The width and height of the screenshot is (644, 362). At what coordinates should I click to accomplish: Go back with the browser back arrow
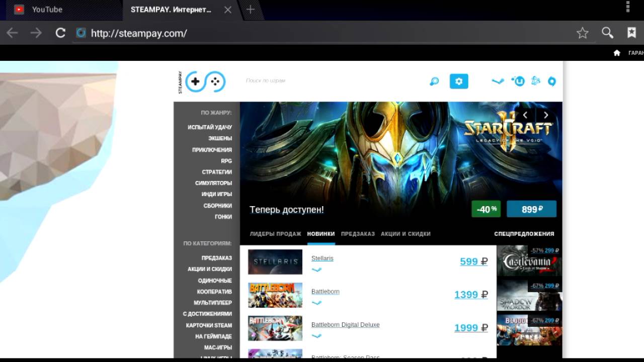click(12, 33)
